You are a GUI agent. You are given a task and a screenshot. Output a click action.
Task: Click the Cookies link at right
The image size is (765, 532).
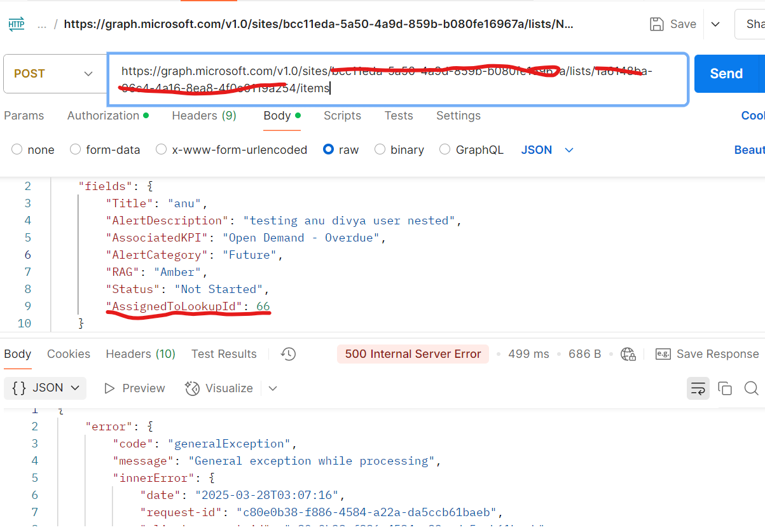pos(753,116)
